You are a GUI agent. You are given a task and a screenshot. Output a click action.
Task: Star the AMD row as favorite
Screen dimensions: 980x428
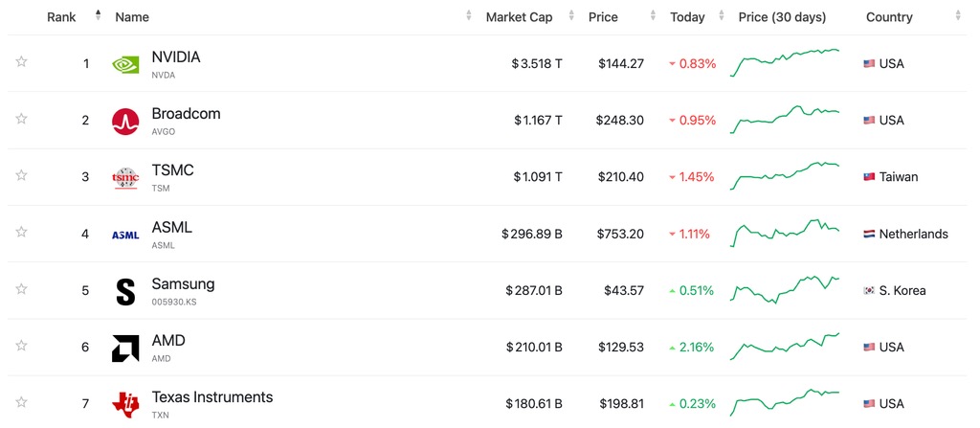(x=21, y=346)
